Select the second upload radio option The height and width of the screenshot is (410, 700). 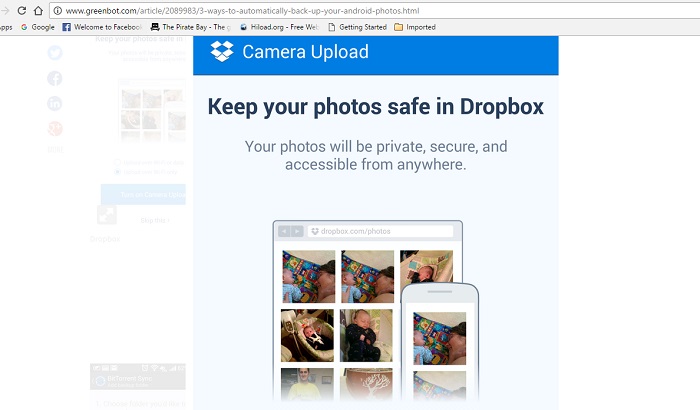point(116,171)
